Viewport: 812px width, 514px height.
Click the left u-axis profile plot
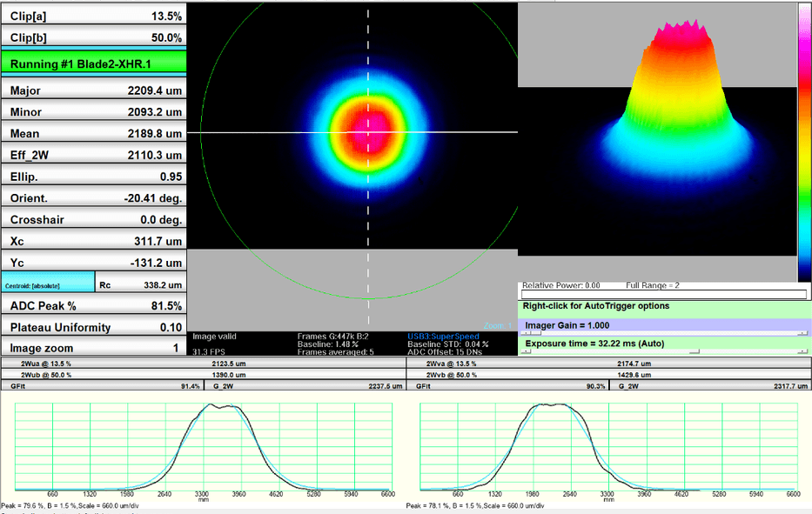point(204,447)
